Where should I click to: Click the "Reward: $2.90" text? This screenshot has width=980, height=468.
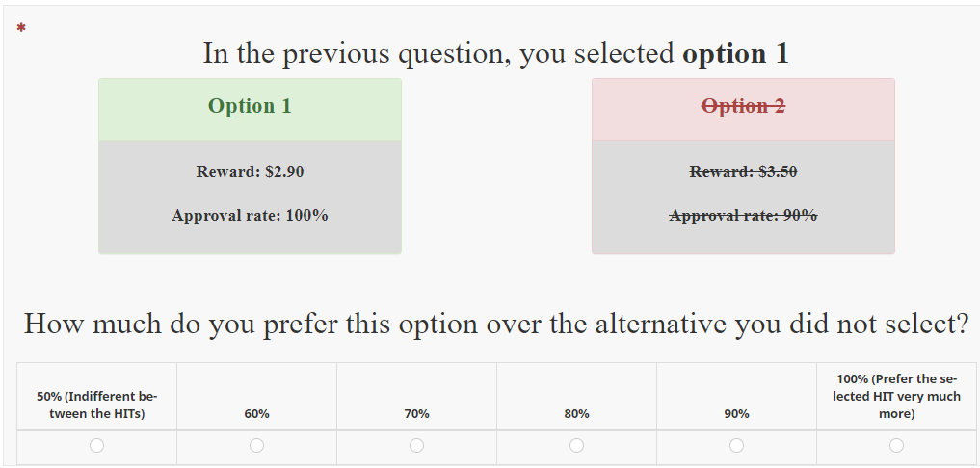point(250,172)
